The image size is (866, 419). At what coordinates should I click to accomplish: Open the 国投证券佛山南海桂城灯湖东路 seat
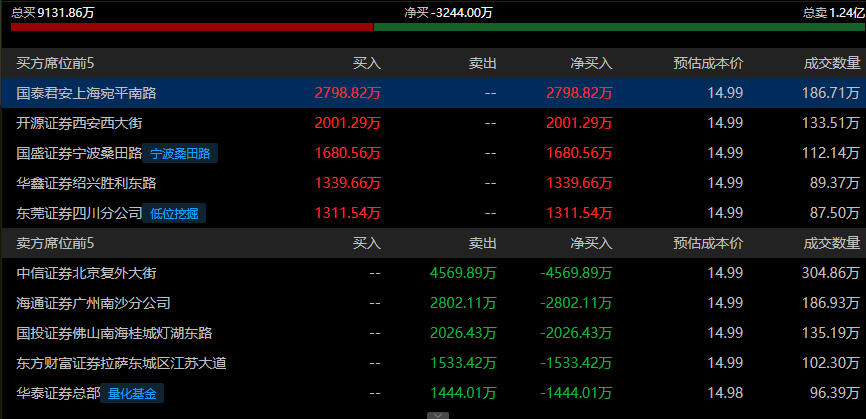tap(114, 333)
